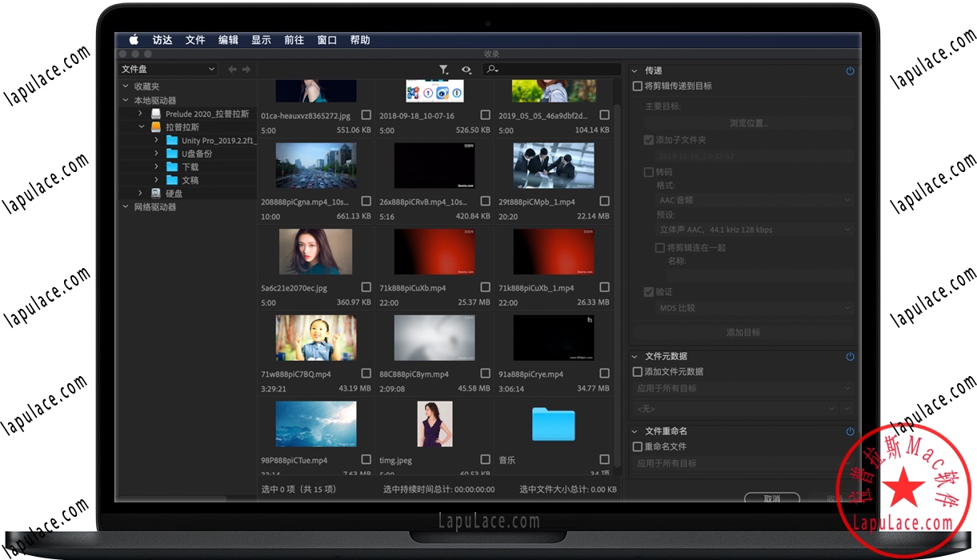
Task: Open the 格式 dropdown showing AAC 音频
Action: [751, 198]
